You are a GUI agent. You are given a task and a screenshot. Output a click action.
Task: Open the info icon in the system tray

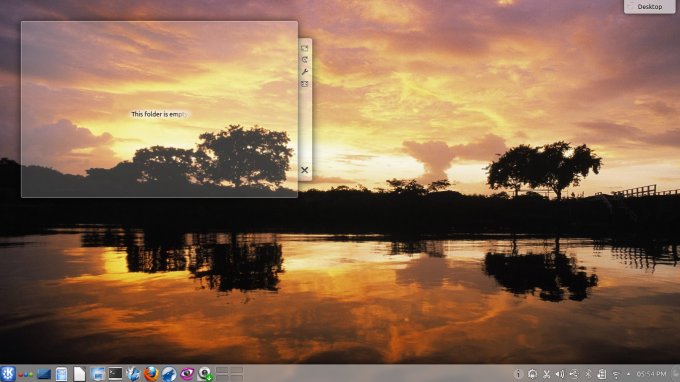(518, 374)
